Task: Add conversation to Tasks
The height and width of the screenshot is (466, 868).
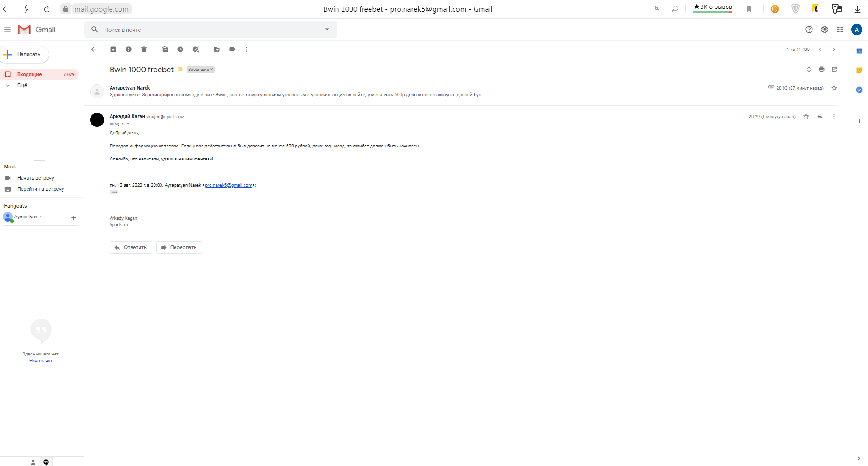Action: pyautogui.click(x=196, y=49)
